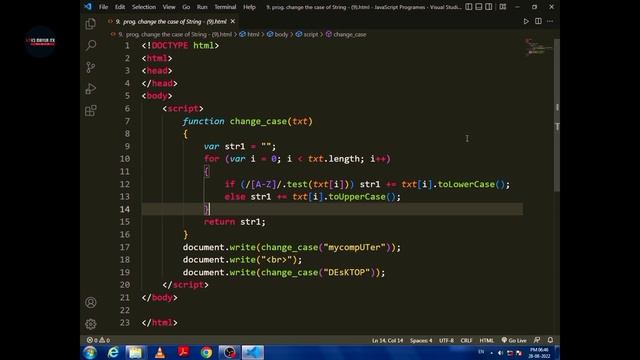This screenshot has width=640, height=360.
Task: Open File Explorer from the taskbar
Action: pos(136,352)
